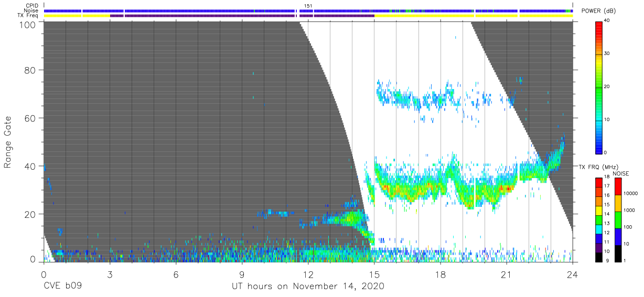Click the 16 tick on the TX FRQ legend

(607, 196)
